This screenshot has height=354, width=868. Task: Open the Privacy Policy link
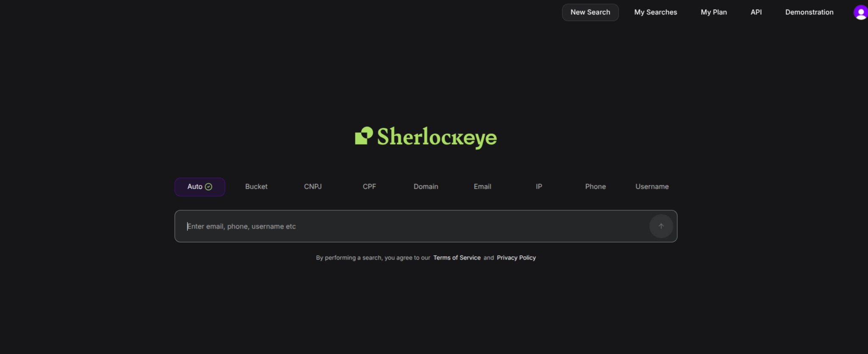click(516, 257)
